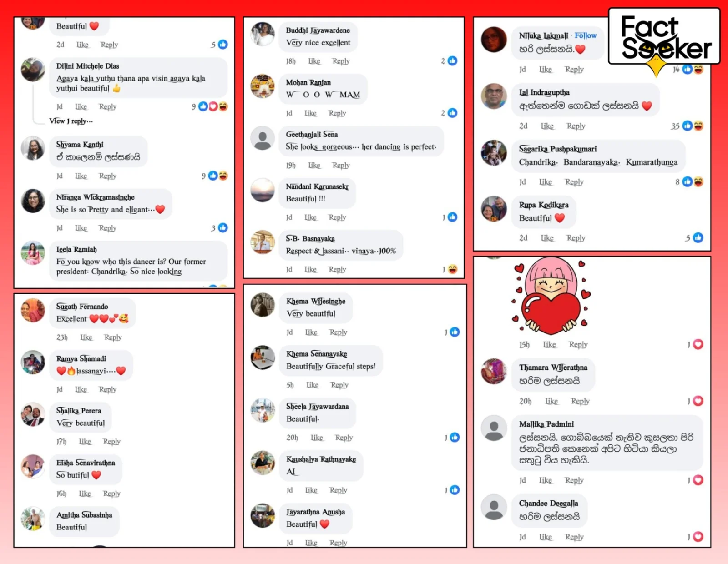The height and width of the screenshot is (564, 728).
Task: Click heart reaction icon on Mallika Padmini's comment
Action: (698, 480)
